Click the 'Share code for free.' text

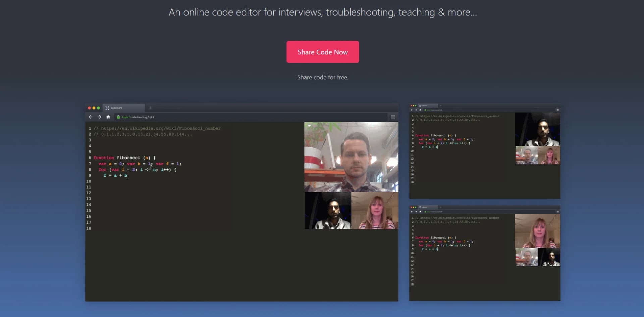[x=322, y=77]
